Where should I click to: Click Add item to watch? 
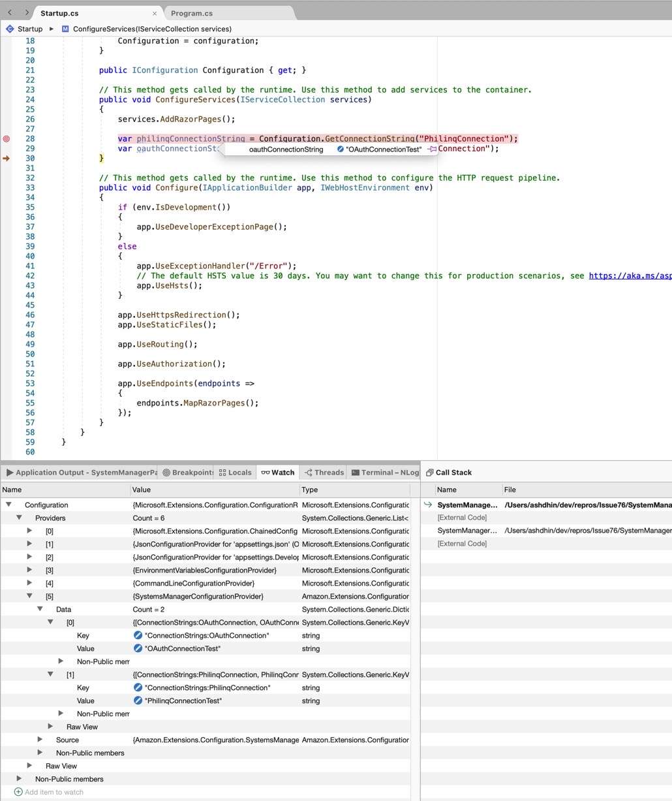[53, 792]
